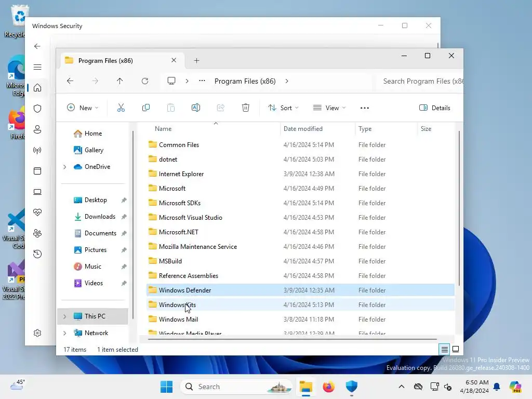Open Firewall & network protection icon
This screenshot has height=399, width=532.
(37, 150)
